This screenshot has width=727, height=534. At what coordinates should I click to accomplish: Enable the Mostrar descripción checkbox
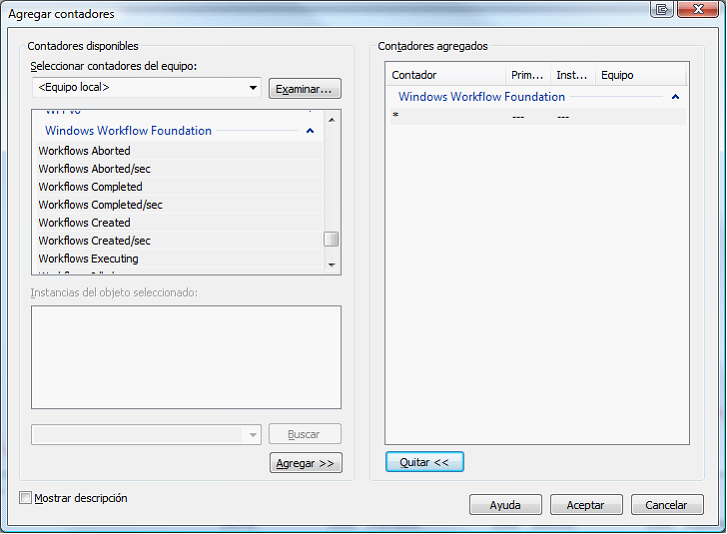26,498
